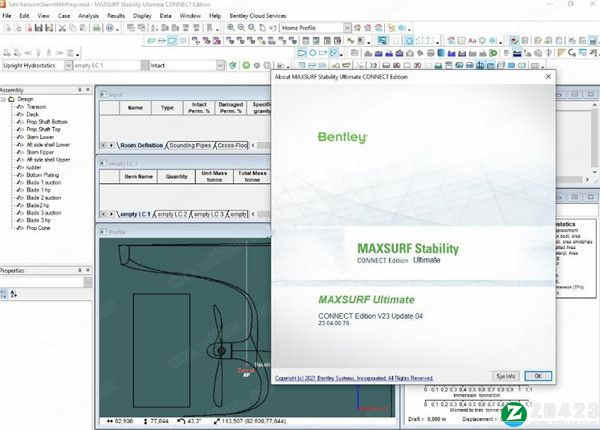Click Damaged Perm. % column header

click(x=231, y=108)
